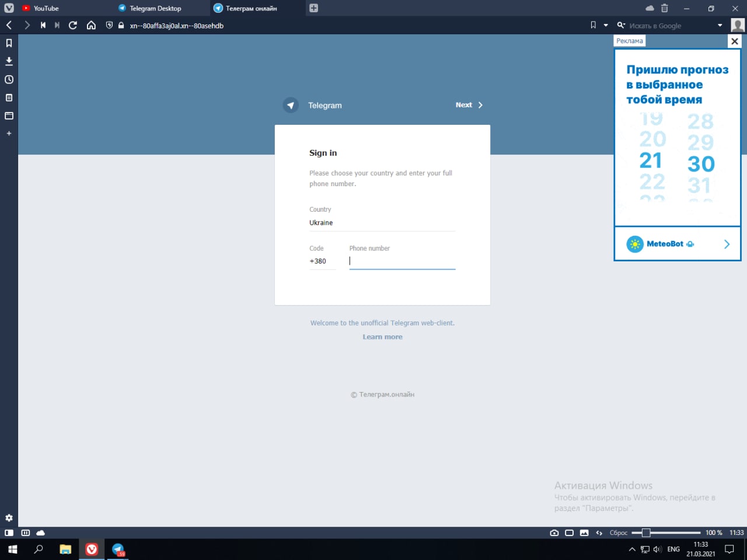Toggle the side panel visibility

tap(9, 533)
